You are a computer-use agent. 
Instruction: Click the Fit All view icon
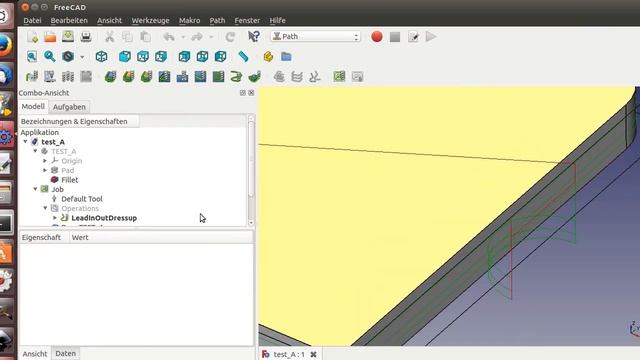point(32,56)
